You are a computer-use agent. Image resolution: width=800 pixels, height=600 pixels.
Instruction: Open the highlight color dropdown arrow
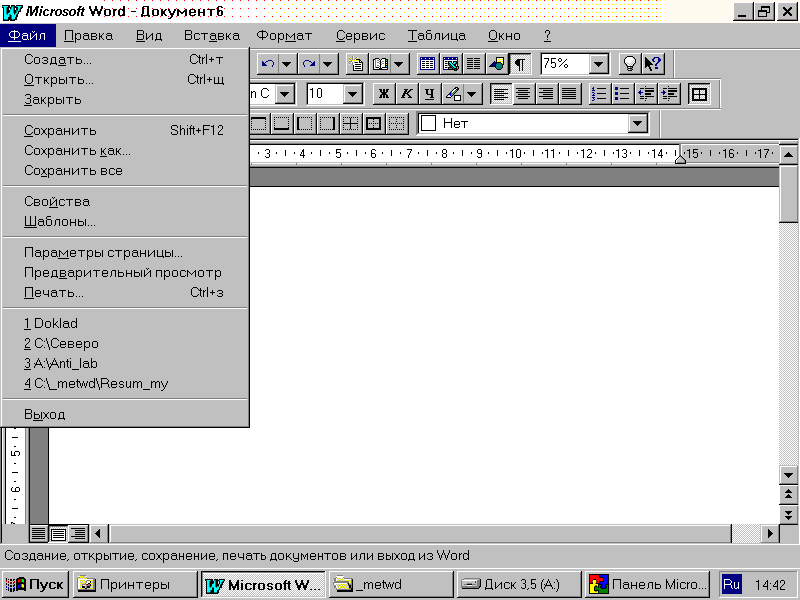(x=472, y=94)
